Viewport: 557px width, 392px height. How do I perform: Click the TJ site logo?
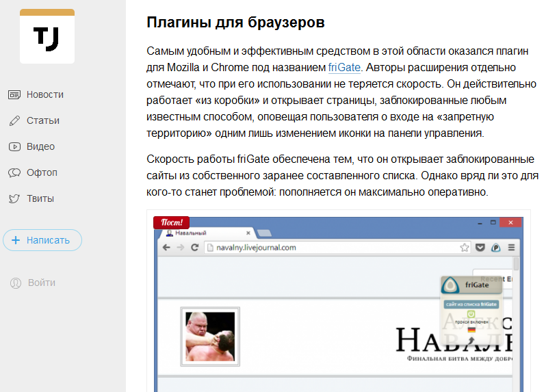point(47,36)
